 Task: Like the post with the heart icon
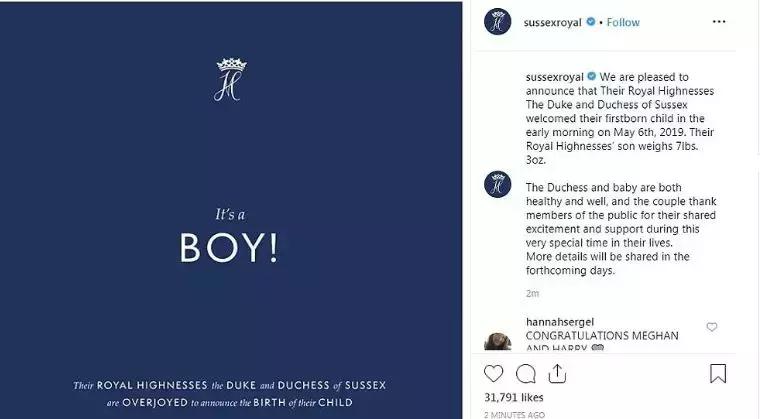[494, 374]
